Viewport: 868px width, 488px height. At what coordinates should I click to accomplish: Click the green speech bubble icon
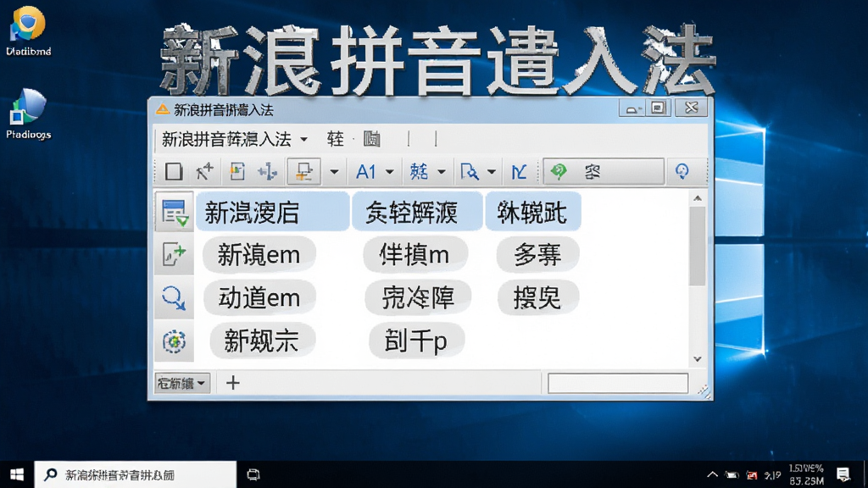click(559, 171)
